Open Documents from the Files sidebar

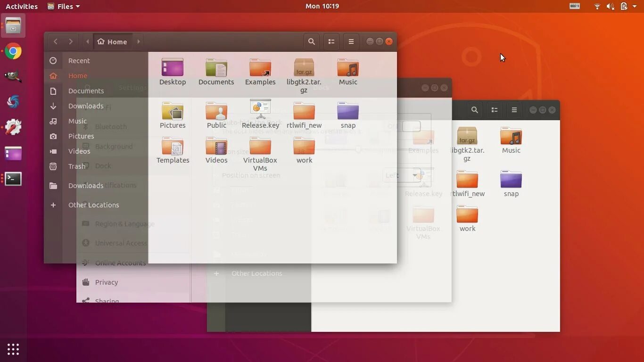click(96, 90)
